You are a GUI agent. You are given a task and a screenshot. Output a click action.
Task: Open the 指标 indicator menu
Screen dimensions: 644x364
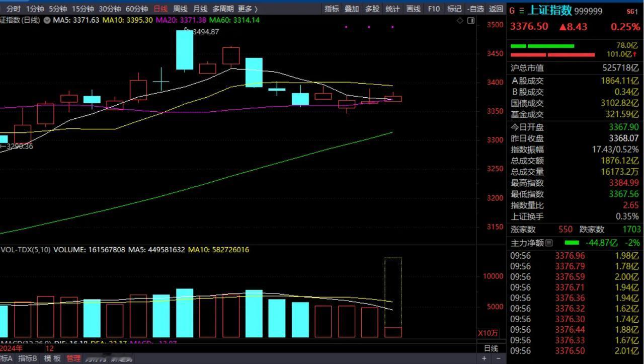(x=332, y=9)
